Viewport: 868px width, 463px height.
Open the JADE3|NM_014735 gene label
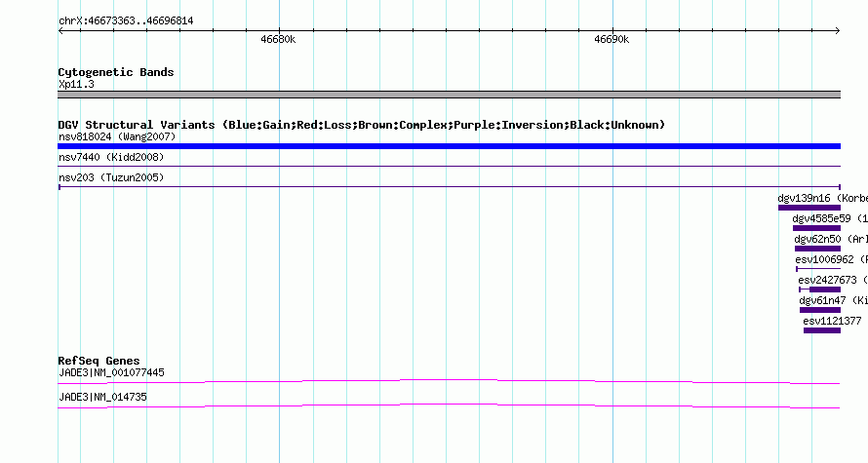[102, 397]
